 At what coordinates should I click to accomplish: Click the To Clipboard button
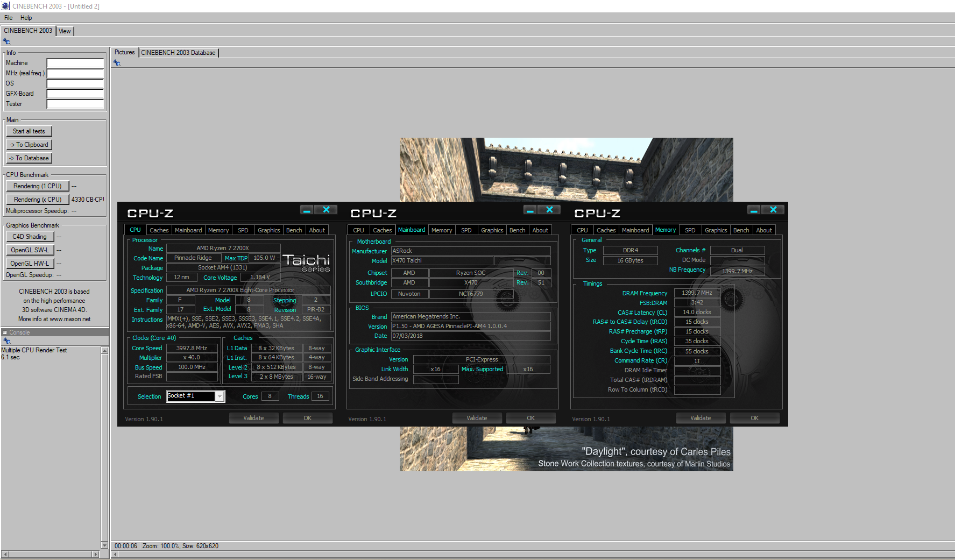29,145
